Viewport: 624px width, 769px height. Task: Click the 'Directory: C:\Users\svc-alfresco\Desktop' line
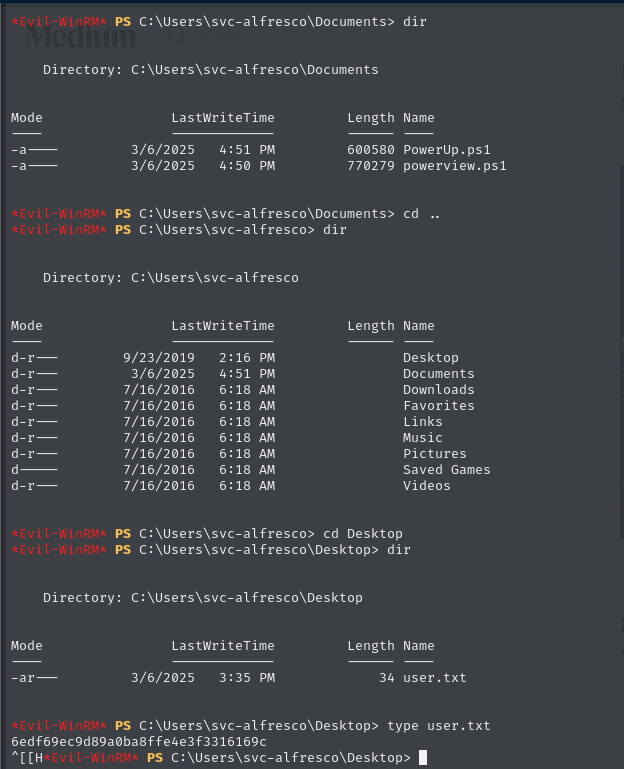pos(203,597)
